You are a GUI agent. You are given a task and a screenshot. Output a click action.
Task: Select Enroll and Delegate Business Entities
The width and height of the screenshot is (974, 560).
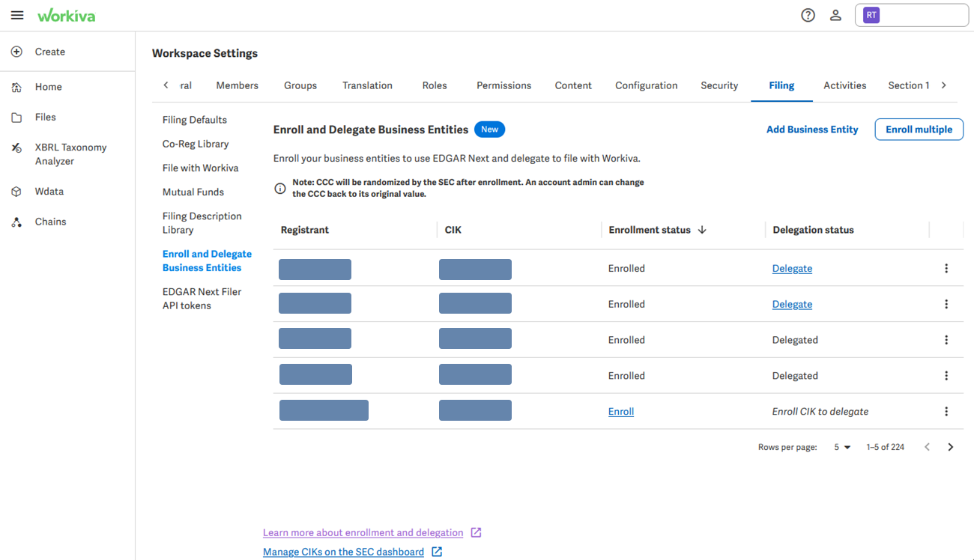[207, 261]
